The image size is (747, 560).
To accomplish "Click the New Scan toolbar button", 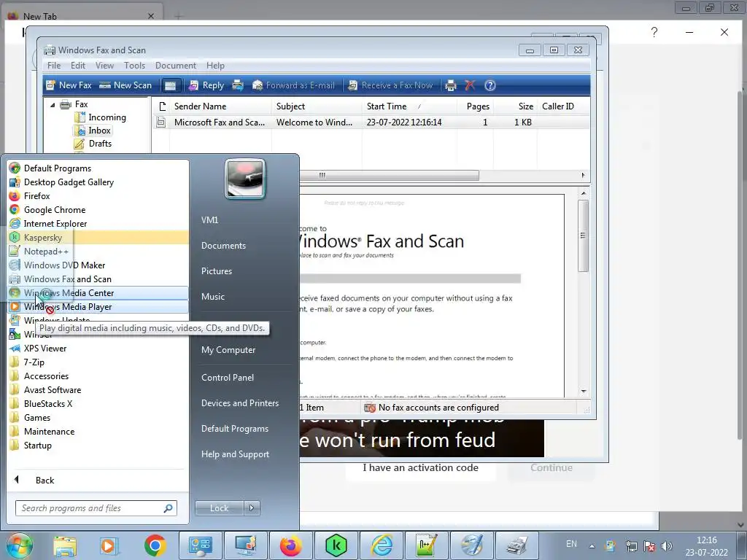I will 125,85.
